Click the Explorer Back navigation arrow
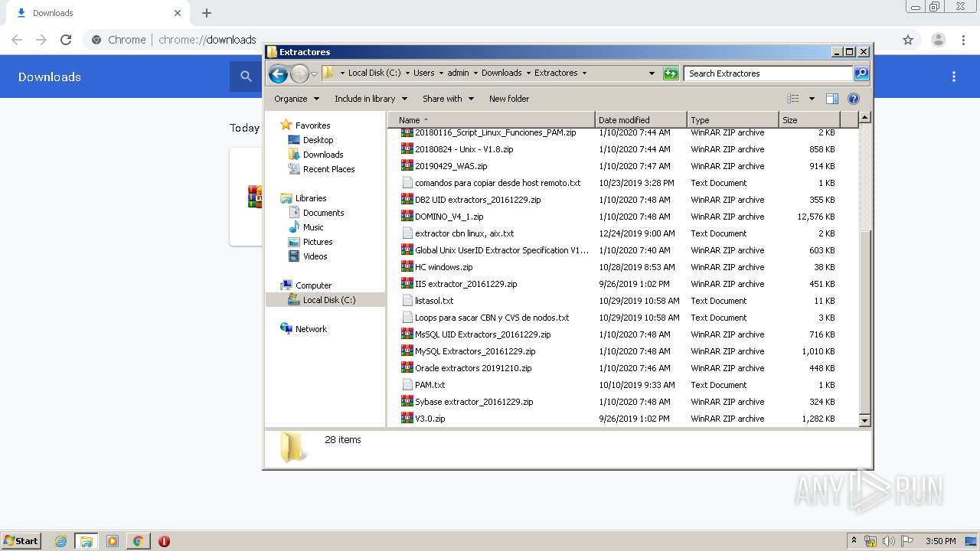 [278, 73]
